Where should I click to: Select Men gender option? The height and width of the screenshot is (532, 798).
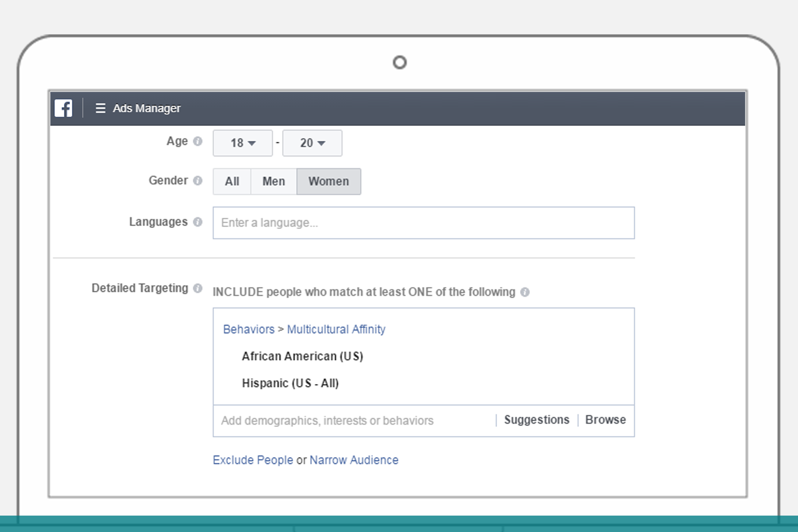274,182
